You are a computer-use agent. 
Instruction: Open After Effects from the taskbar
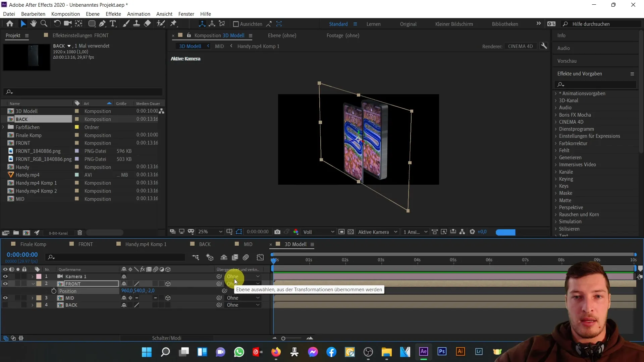[423, 352]
